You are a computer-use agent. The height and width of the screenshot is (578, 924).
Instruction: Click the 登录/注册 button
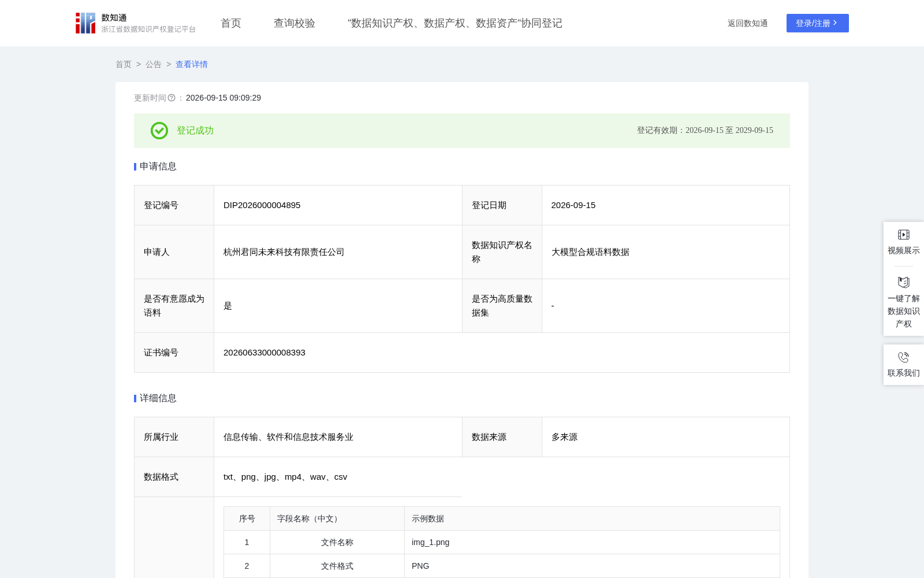[x=818, y=23]
